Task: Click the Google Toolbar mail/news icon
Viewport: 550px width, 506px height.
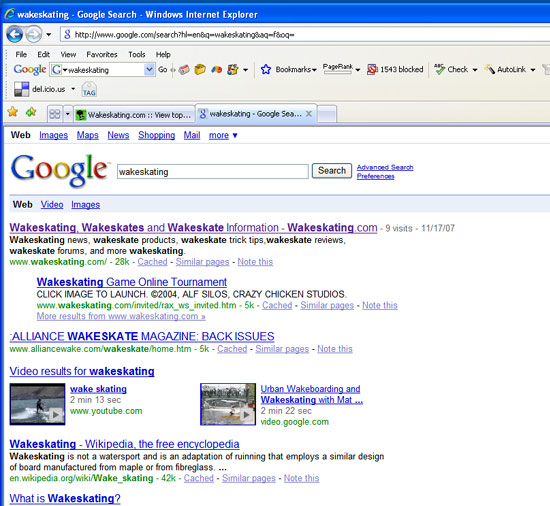Action: point(184,69)
